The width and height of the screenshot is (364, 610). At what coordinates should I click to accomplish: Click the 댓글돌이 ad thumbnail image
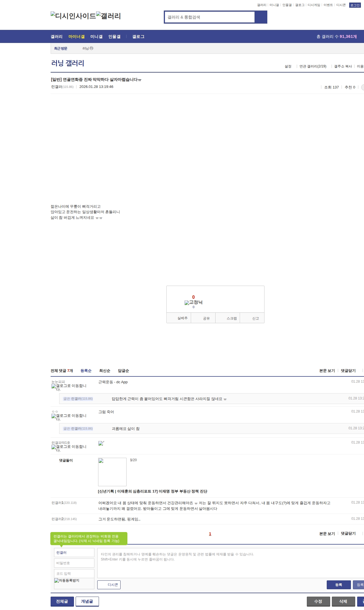(x=112, y=472)
